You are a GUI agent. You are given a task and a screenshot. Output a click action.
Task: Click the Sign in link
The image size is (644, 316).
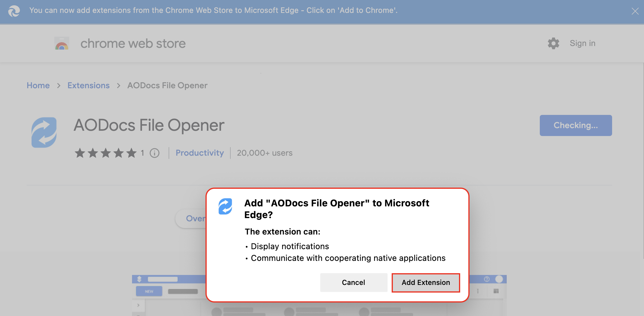(583, 43)
